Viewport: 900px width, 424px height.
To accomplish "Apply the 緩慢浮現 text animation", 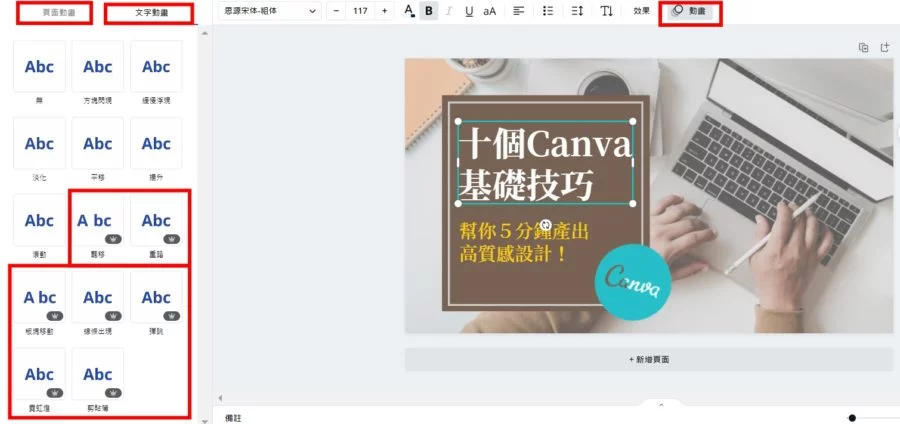I will click(156, 67).
